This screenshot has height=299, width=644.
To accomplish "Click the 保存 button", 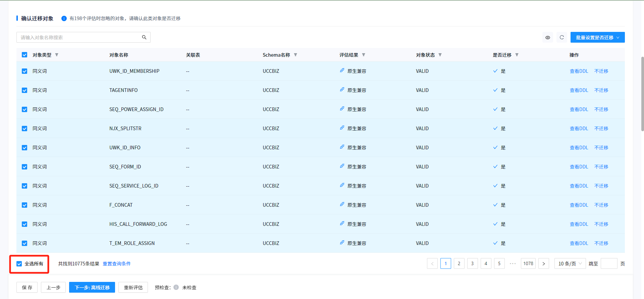I will click(27, 287).
